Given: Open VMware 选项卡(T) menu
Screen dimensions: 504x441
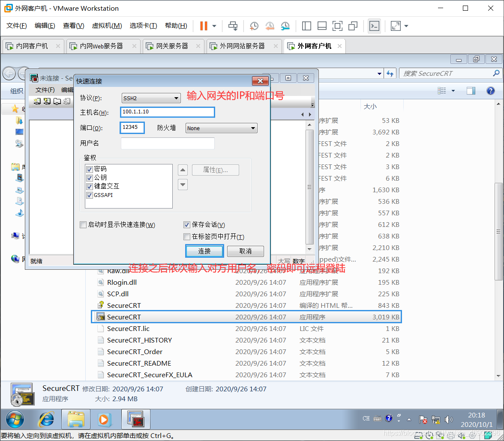Looking at the screenshot, I should (143, 26).
